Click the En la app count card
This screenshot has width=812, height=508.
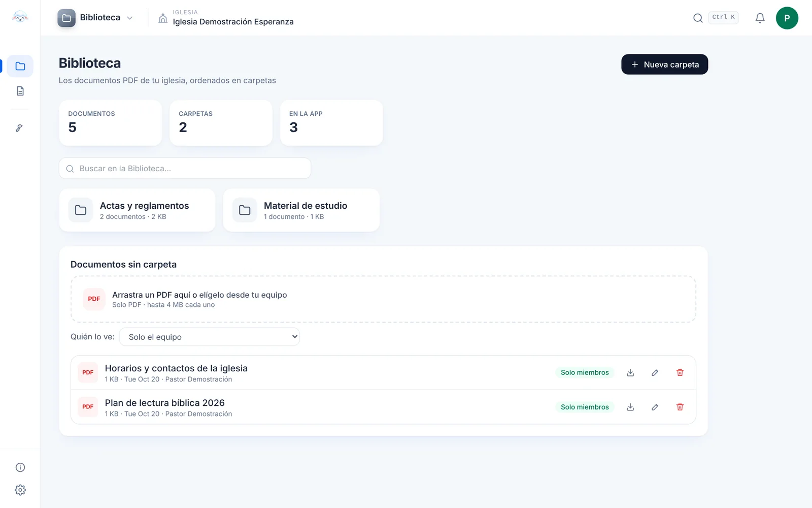[331, 123]
